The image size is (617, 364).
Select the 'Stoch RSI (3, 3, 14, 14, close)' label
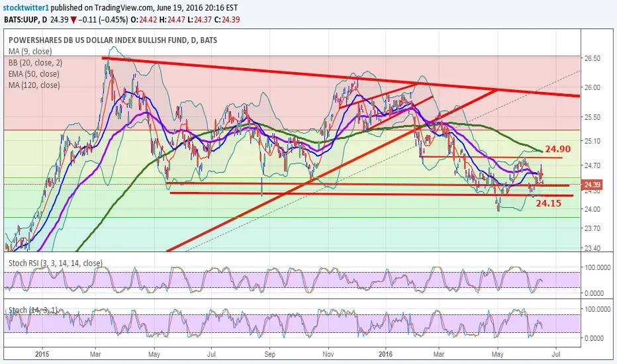pyautogui.click(x=56, y=263)
